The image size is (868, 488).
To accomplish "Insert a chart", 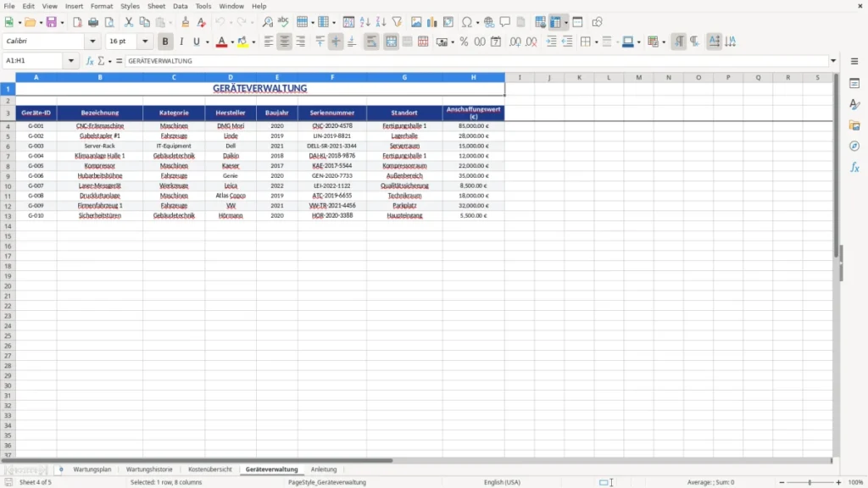I will [432, 22].
